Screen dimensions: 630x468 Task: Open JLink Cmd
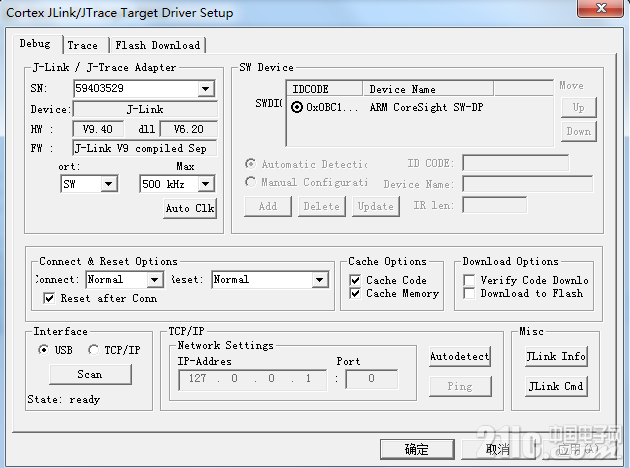click(556, 386)
